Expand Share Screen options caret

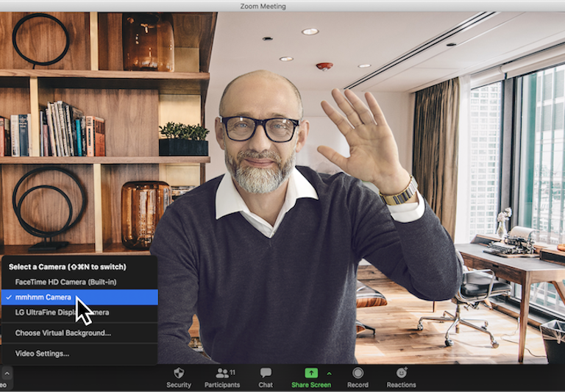coord(329,374)
